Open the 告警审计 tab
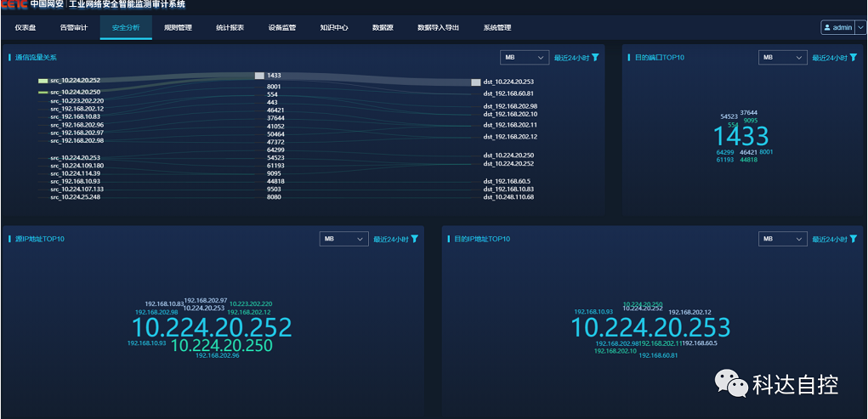868x419 pixels. coord(74,27)
